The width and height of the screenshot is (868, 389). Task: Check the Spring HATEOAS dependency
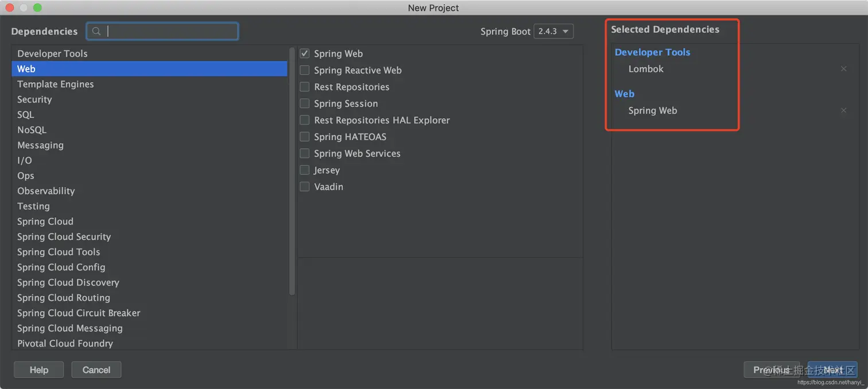pyautogui.click(x=305, y=137)
